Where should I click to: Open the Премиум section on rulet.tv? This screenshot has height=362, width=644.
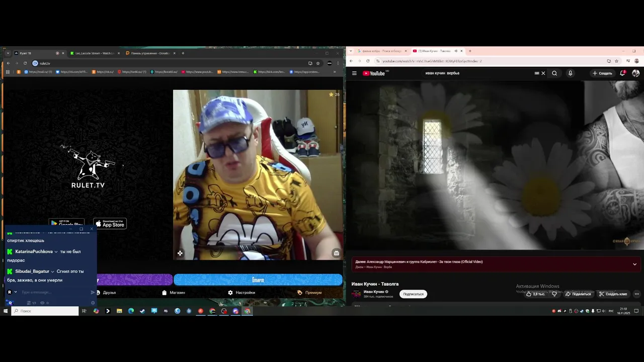[x=309, y=293]
